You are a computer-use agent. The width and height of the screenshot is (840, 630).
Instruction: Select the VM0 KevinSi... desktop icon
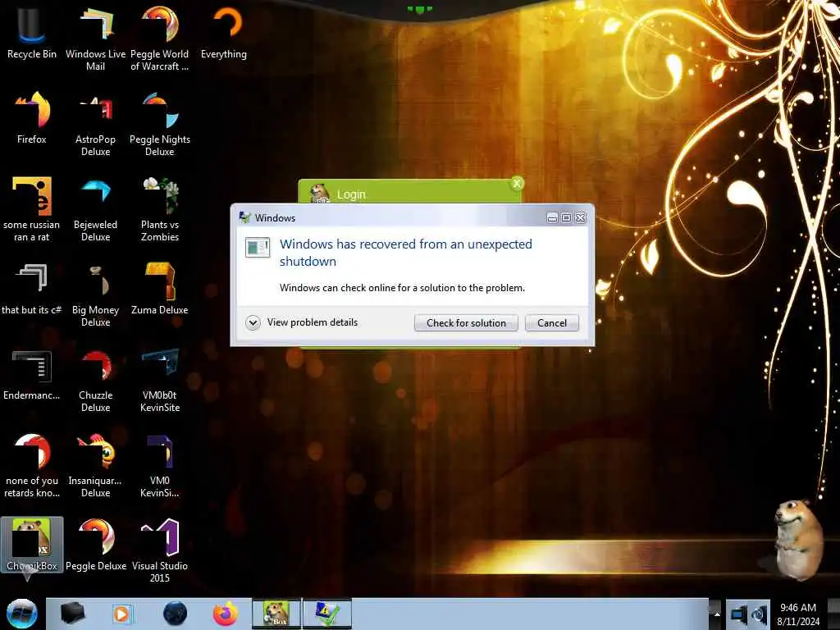(x=160, y=465)
